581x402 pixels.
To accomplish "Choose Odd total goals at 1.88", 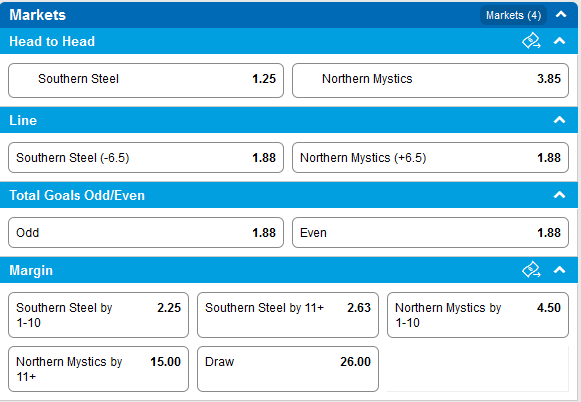I will pyautogui.click(x=146, y=232).
